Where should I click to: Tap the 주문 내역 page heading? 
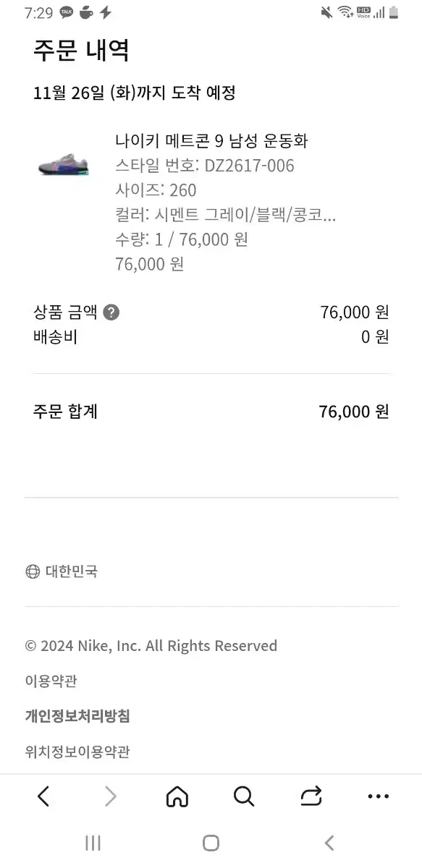(81, 51)
